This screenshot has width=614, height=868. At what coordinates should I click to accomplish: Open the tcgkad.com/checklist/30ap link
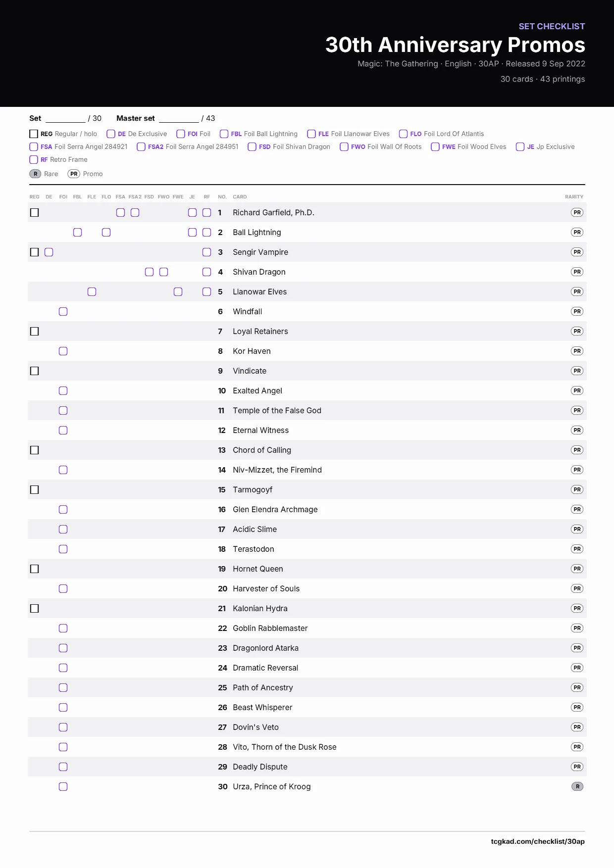click(x=538, y=841)
